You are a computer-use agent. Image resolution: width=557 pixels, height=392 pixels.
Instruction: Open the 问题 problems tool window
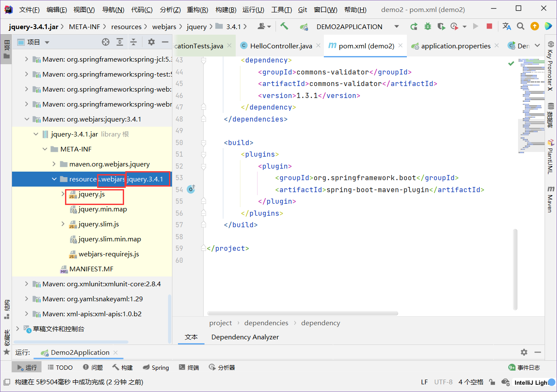tap(93, 367)
